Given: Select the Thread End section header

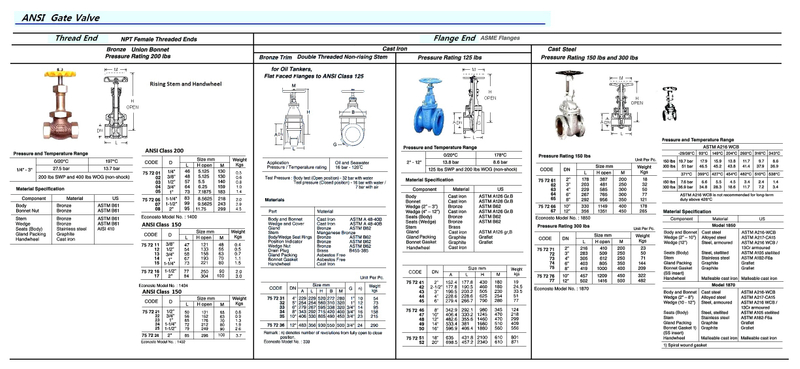Looking at the screenshot, I should click(x=77, y=38).
